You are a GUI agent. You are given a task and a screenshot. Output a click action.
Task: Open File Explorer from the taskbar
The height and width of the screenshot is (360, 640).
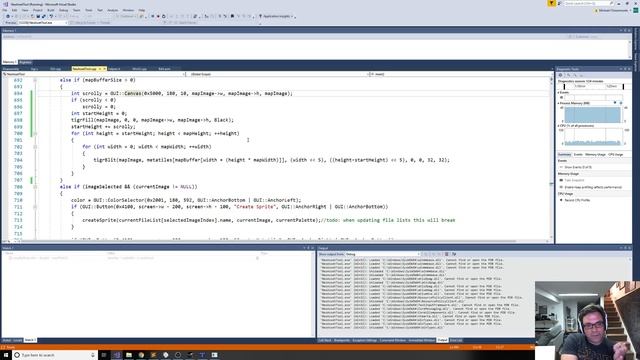tap(129, 355)
